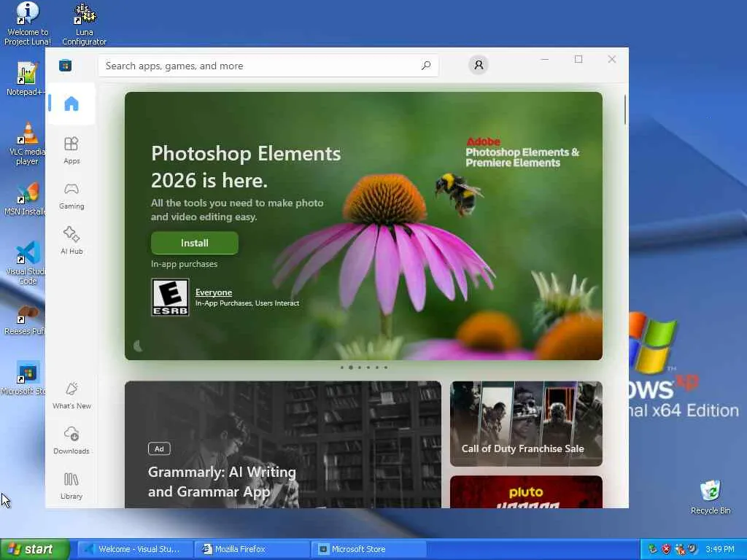Maximize the Microsoft Store window

578,59
